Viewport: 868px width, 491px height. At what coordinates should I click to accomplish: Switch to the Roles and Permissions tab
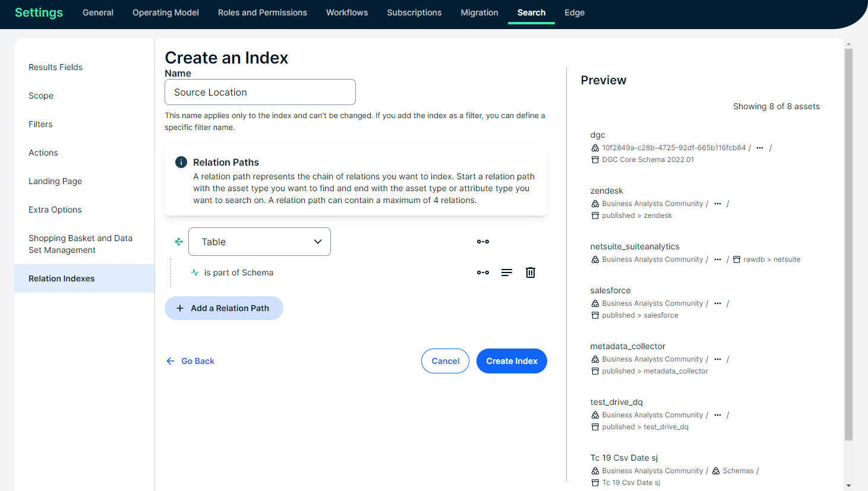[x=263, y=12]
